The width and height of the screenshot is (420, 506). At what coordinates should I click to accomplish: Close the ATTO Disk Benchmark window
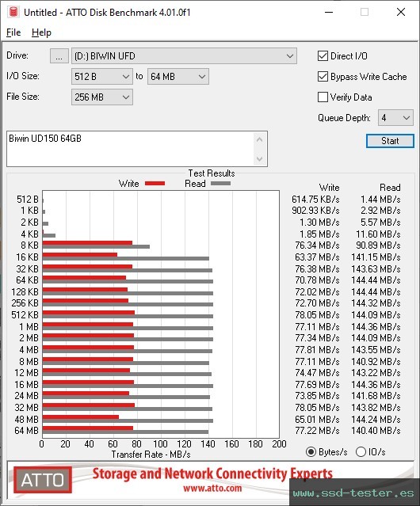401,12
